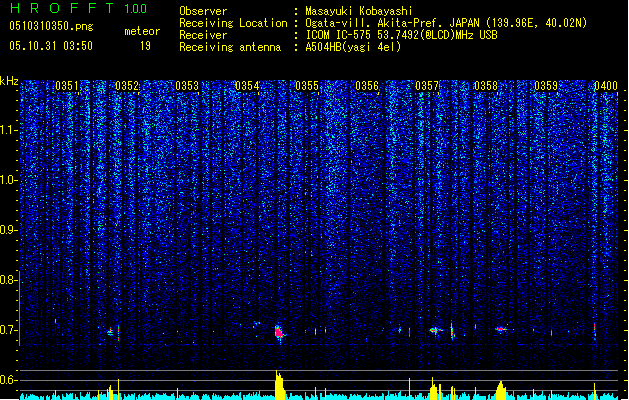Click the 0356 time marker

tap(367, 86)
